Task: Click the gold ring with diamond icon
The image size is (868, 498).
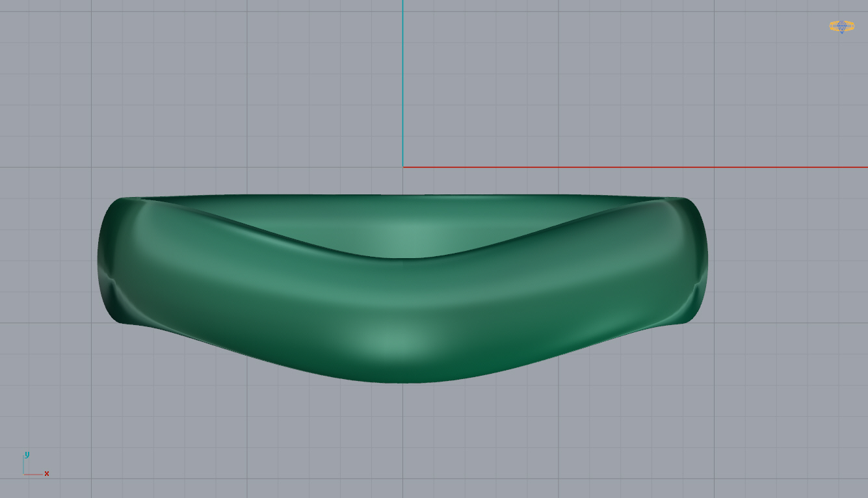Action: tap(841, 27)
